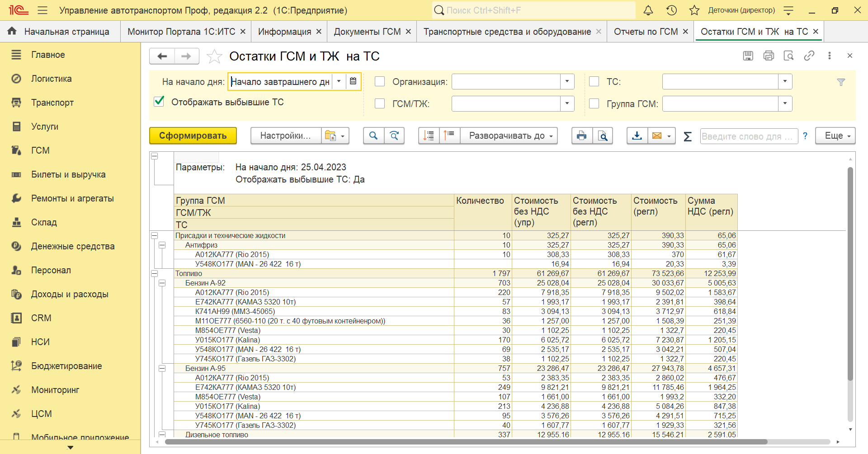This screenshot has height=454, width=868.
Task: Click the get link chain icon
Action: coord(809,56)
